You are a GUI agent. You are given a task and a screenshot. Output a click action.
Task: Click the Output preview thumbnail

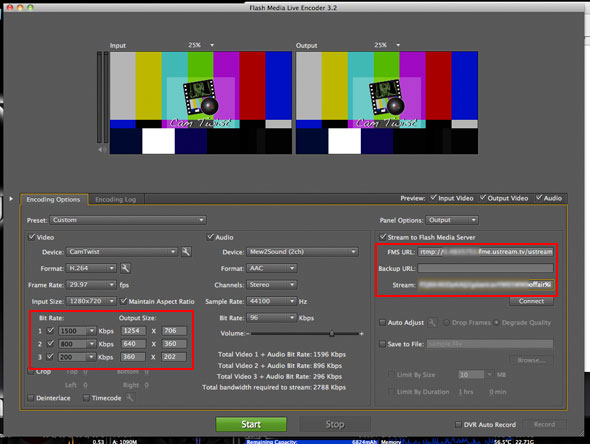pyautogui.click(x=387, y=103)
